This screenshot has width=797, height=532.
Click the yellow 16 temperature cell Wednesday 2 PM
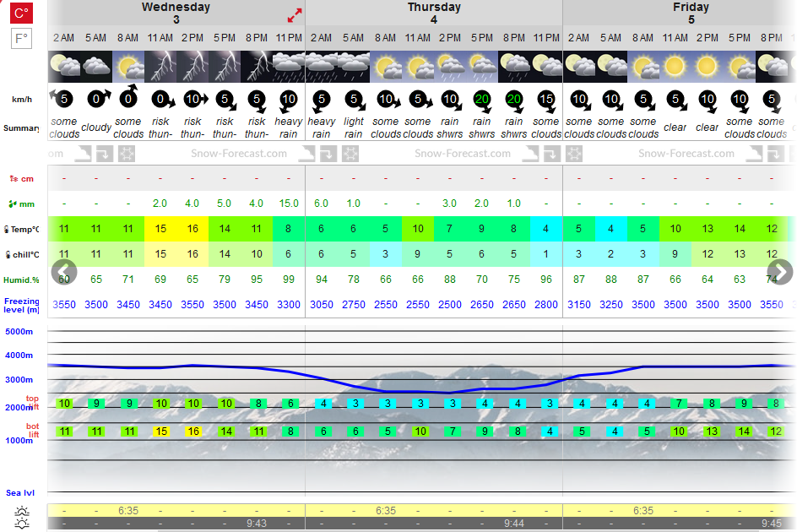(x=192, y=229)
